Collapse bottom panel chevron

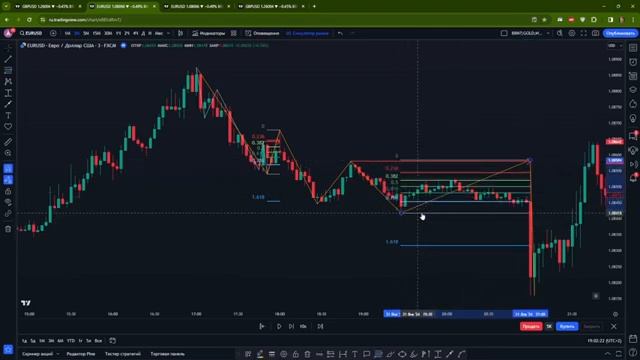click(x=608, y=354)
